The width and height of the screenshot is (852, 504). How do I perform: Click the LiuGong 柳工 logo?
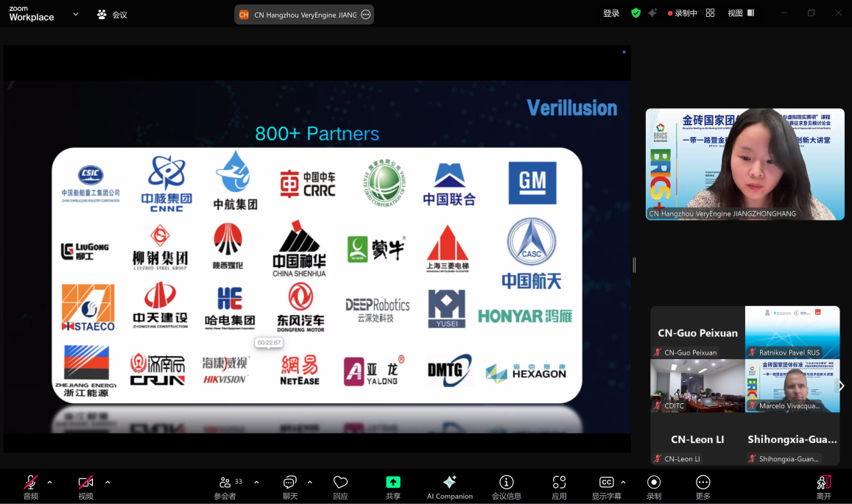(85, 251)
